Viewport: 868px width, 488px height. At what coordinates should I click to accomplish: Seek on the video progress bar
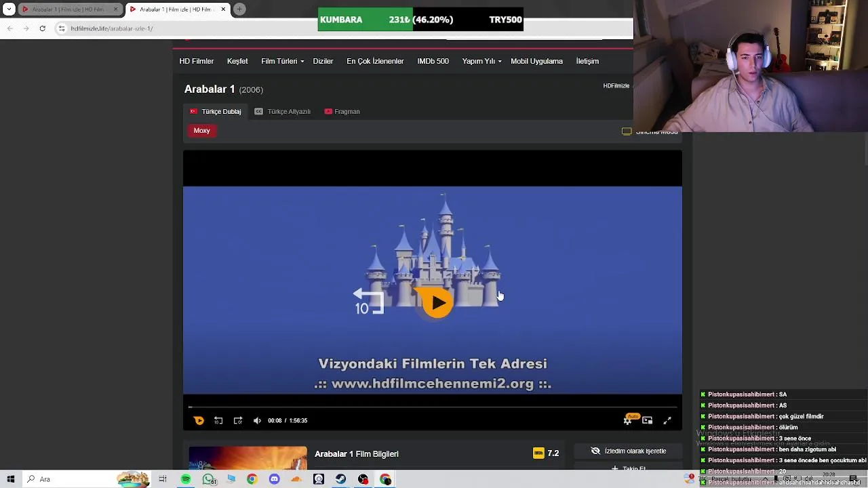(433, 407)
